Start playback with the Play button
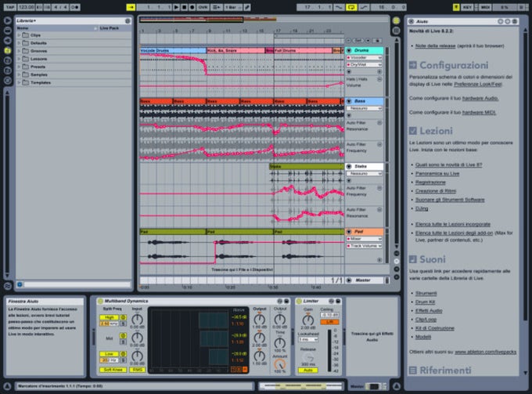 pyautogui.click(x=176, y=7)
